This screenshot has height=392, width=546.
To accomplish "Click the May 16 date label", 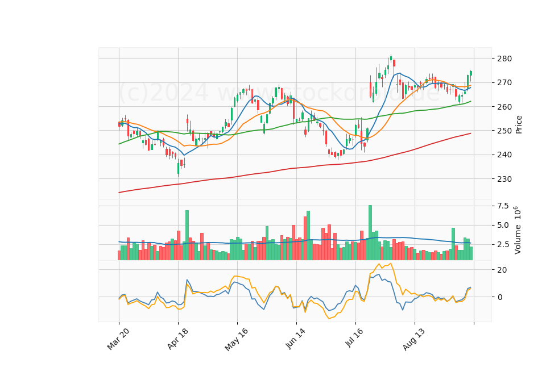I will [237, 339].
